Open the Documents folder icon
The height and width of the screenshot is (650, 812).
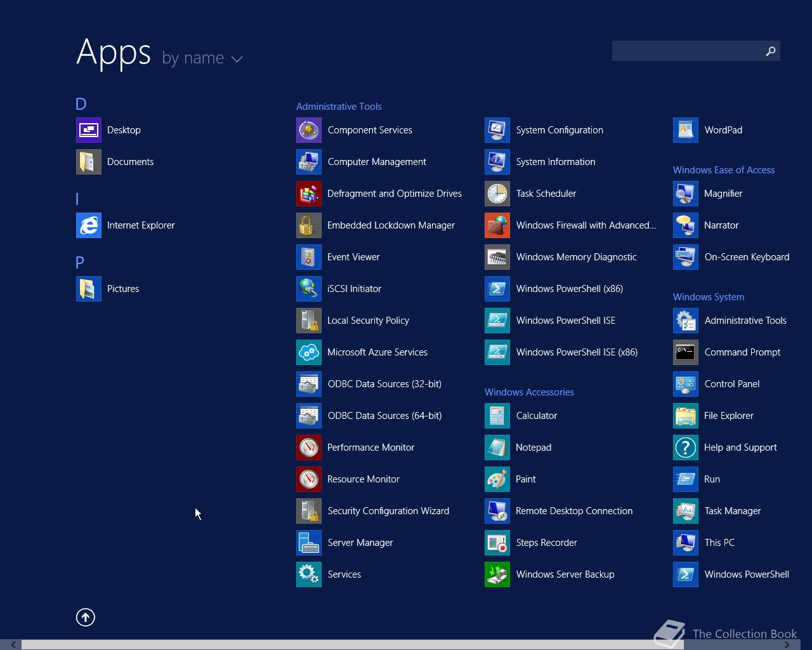pyautogui.click(x=89, y=162)
